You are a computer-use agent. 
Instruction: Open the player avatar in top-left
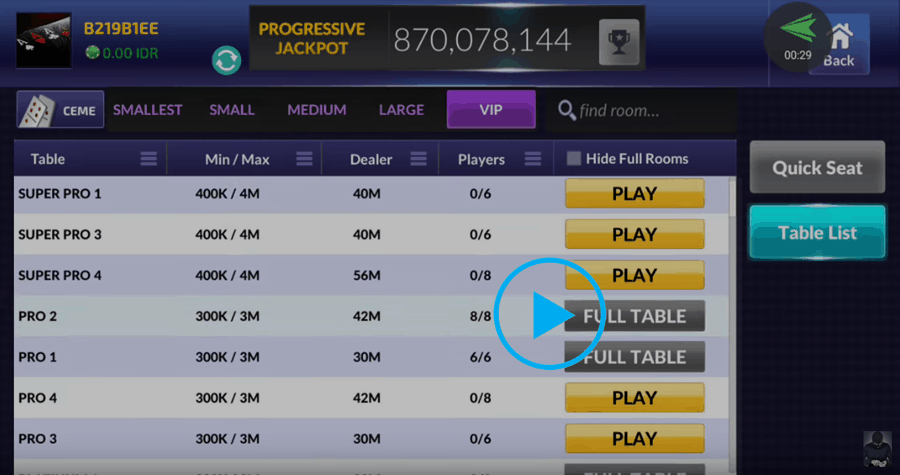(44, 41)
